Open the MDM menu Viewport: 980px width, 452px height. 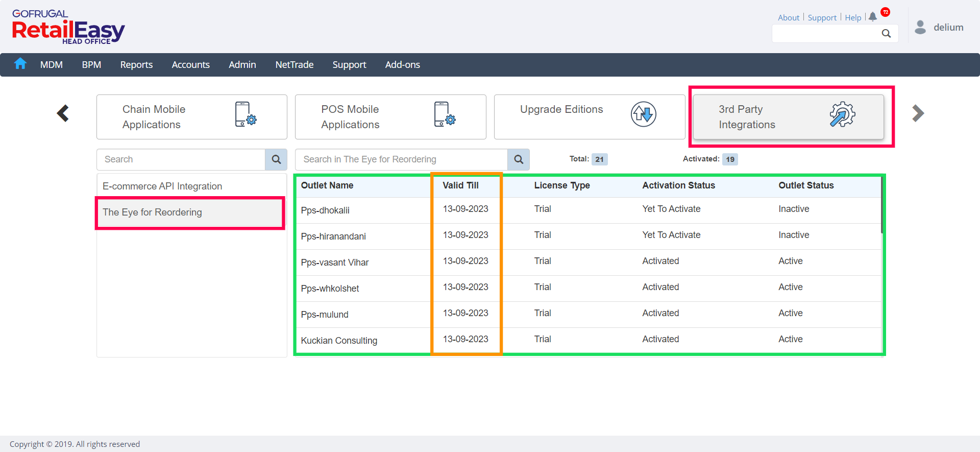point(52,65)
